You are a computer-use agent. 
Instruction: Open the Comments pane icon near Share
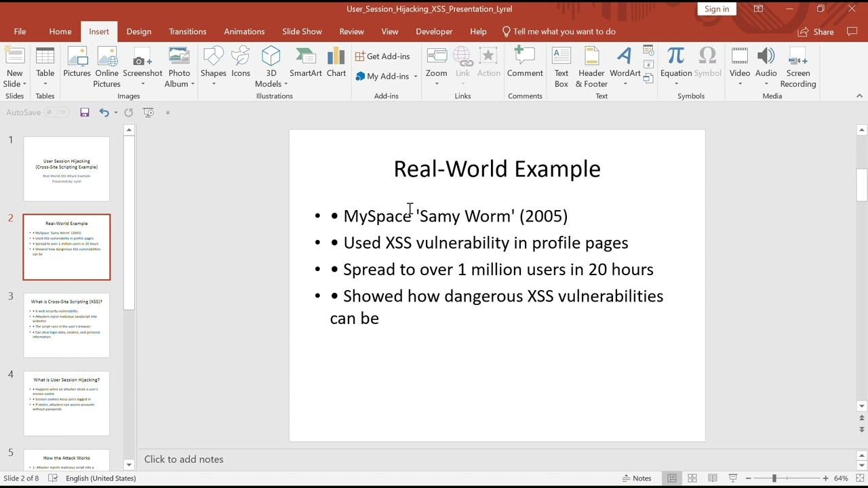852,32
